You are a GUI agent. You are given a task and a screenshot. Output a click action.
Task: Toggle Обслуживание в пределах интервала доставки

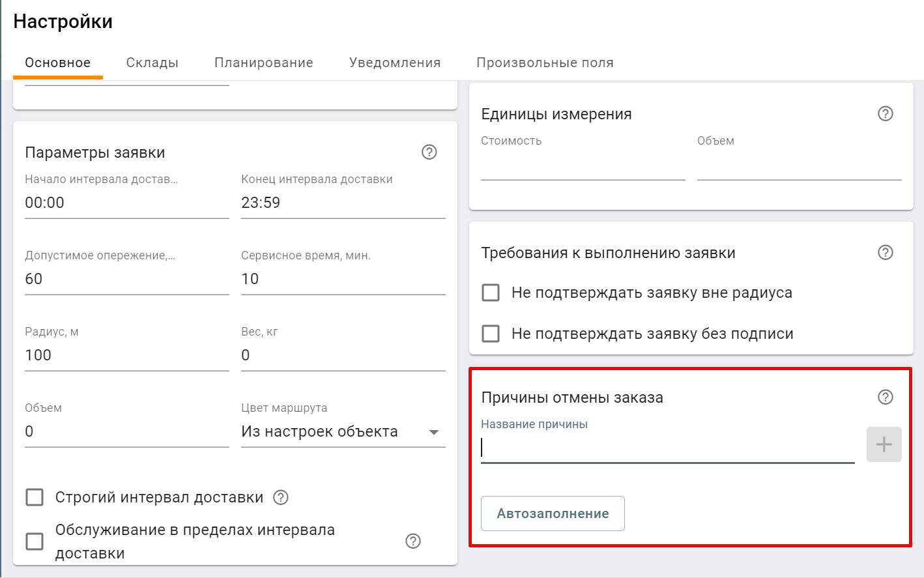(x=33, y=541)
